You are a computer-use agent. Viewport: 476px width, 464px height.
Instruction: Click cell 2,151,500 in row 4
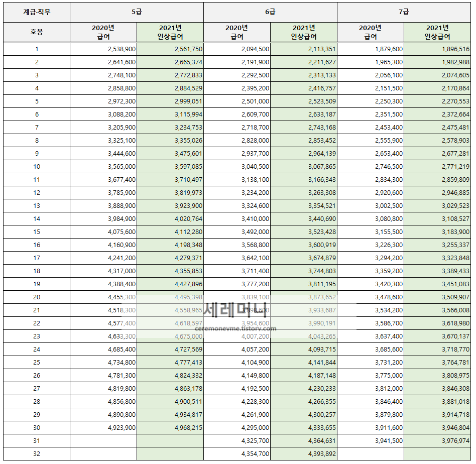371,88
